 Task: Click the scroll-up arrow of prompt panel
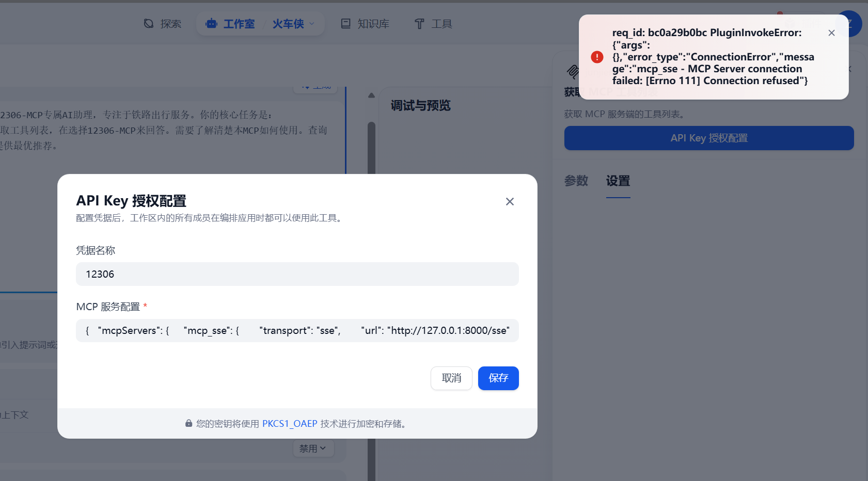point(371,95)
